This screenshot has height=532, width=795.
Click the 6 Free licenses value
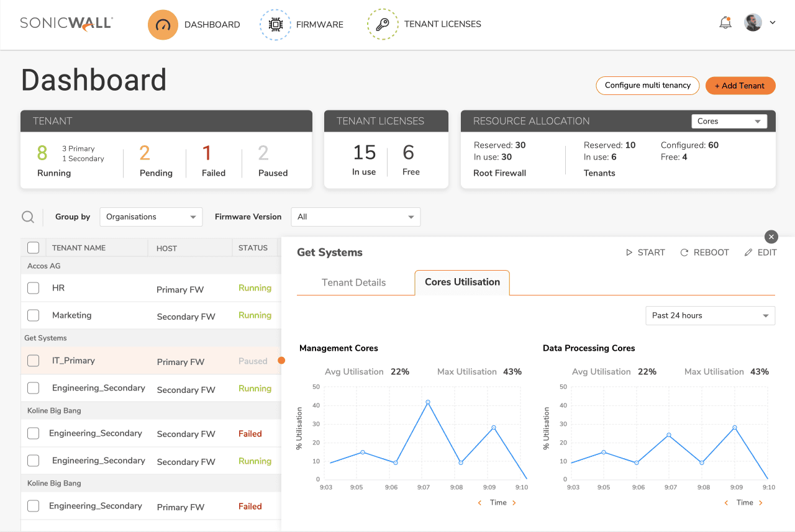(408, 152)
